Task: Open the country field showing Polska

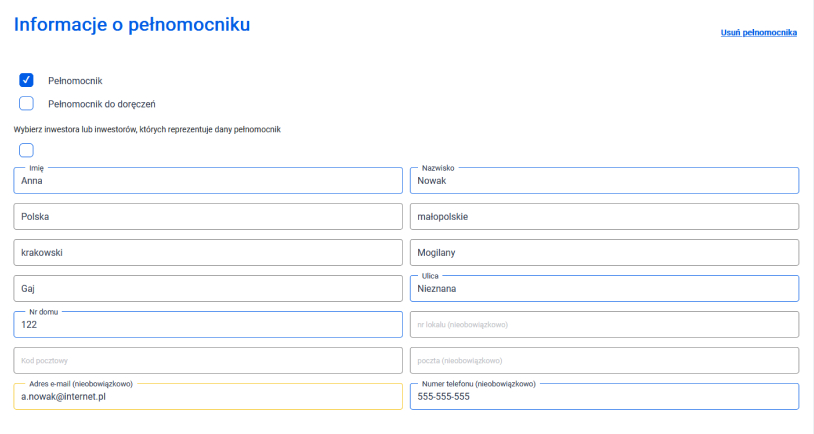Action: pos(208,216)
